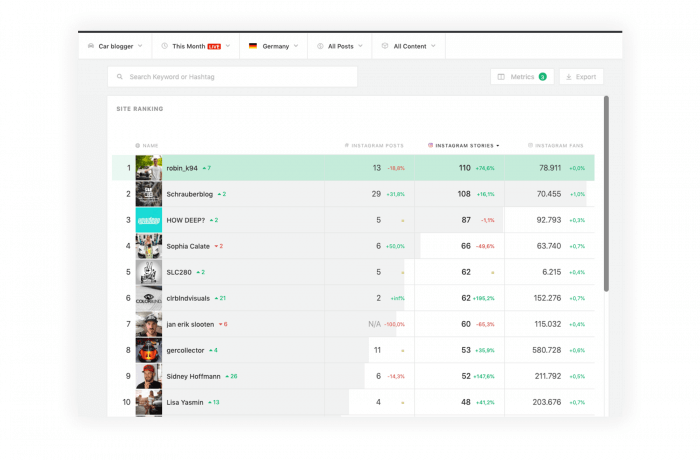Sort by the Name column header

click(147, 146)
